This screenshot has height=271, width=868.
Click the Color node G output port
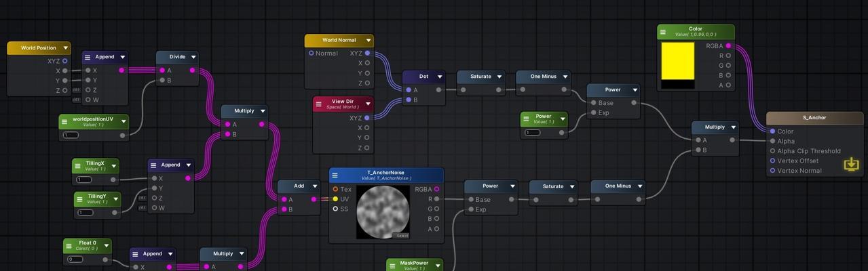point(728,66)
